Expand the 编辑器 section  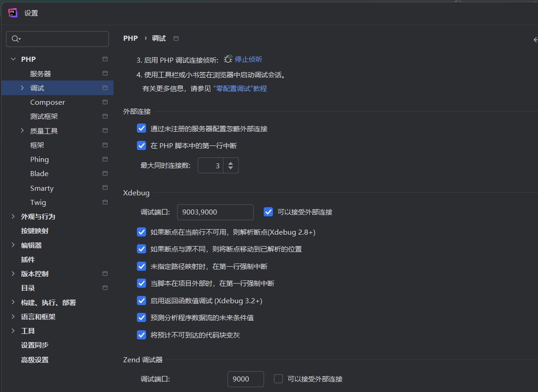(13, 245)
